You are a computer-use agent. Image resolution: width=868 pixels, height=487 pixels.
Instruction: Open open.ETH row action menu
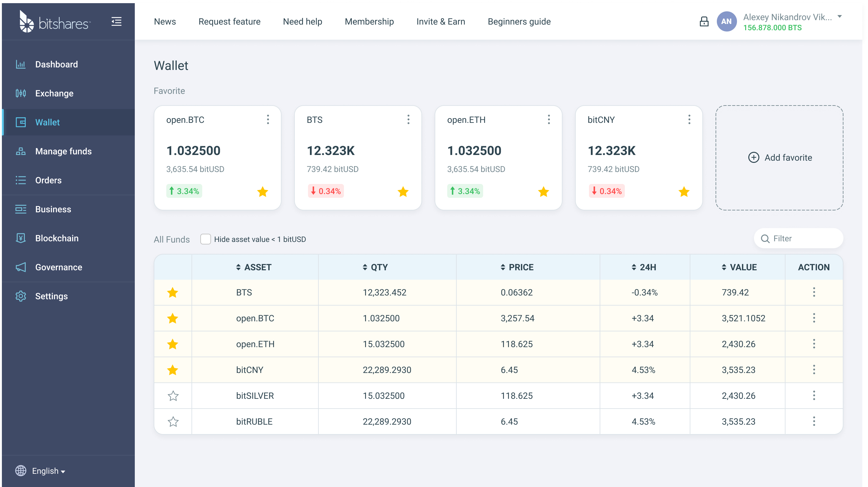(x=814, y=344)
